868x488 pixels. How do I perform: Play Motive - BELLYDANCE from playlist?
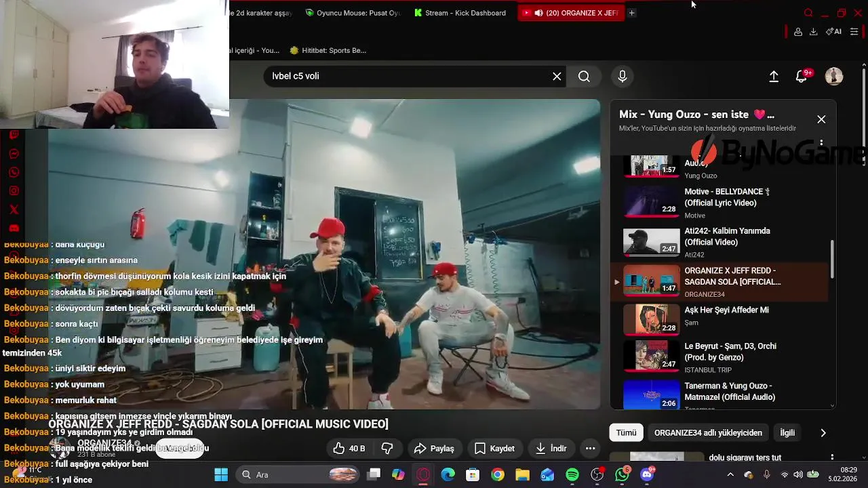tap(719, 203)
